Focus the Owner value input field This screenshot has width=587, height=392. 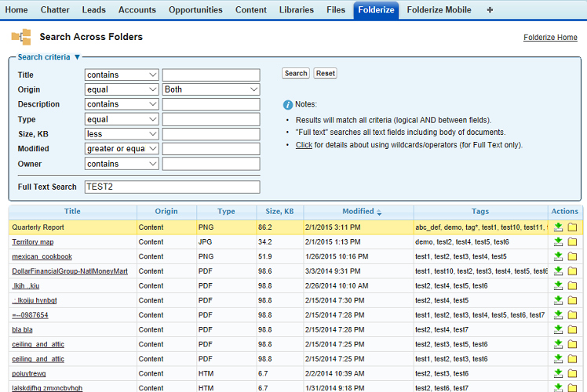coord(211,164)
